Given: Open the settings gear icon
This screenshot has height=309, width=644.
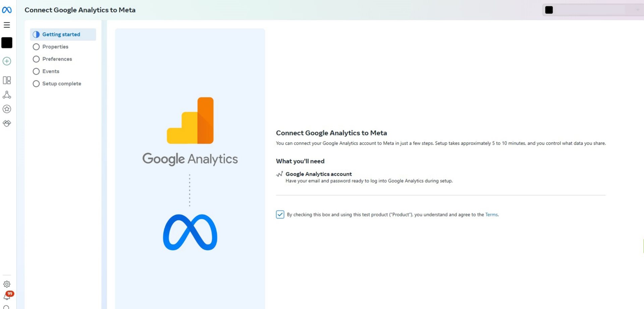Looking at the screenshot, I should (7, 284).
